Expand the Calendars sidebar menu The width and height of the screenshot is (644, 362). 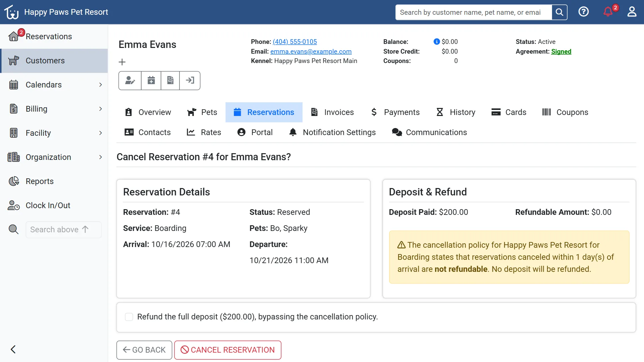(x=54, y=85)
